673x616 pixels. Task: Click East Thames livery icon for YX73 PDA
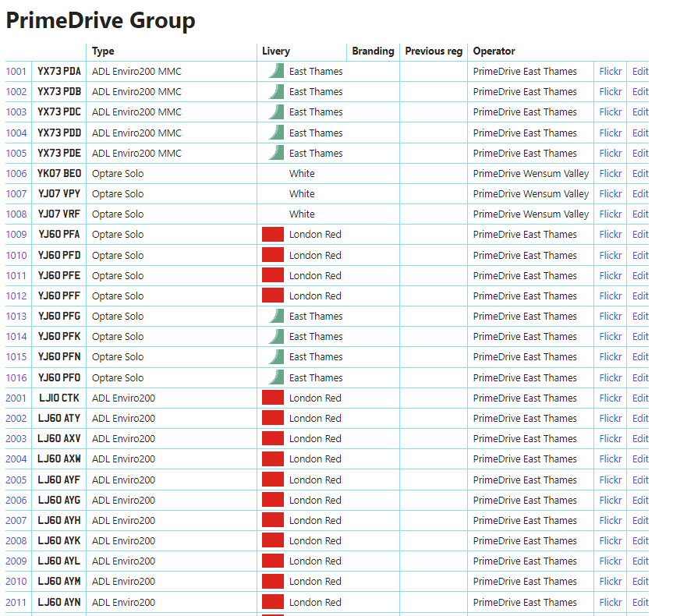pos(273,72)
